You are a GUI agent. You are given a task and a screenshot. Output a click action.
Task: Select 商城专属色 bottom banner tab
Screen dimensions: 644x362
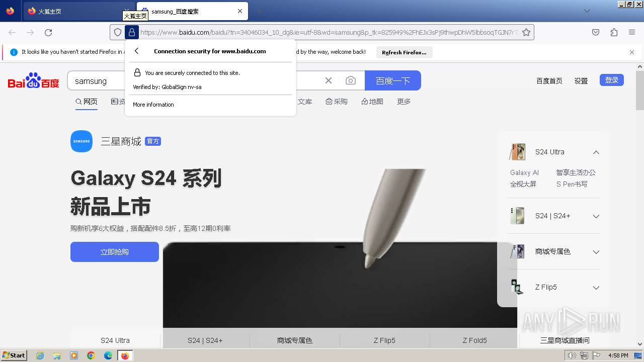pyautogui.click(x=295, y=340)
